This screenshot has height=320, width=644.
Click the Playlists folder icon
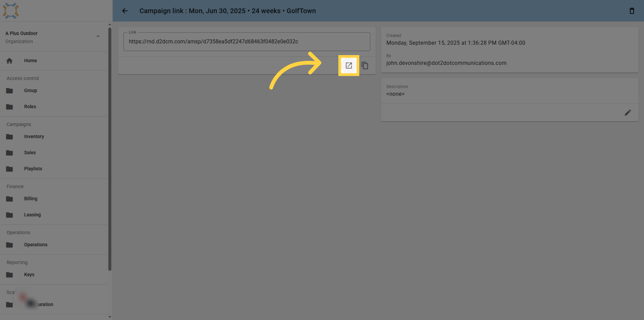9,169
